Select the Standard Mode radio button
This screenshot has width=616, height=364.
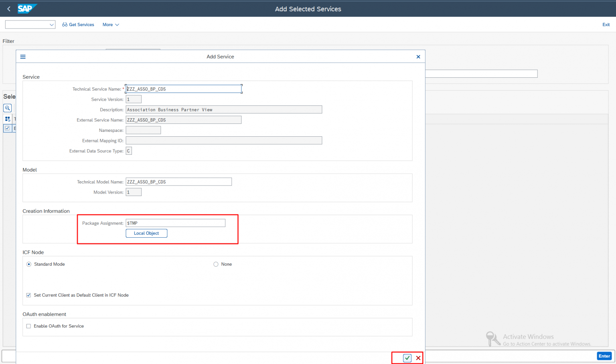(x=28, y=264)
